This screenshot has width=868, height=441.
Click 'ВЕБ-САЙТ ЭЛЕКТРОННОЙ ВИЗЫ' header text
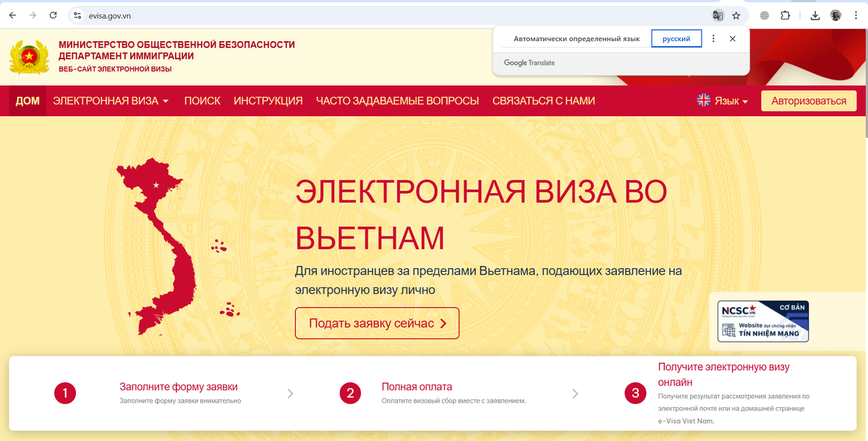(116, 69)
